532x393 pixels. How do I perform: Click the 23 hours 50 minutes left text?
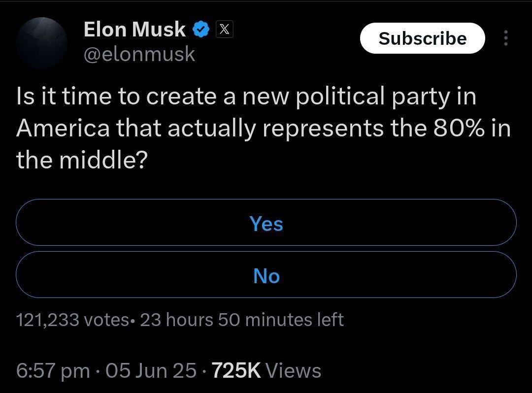(x=242, y=320)
